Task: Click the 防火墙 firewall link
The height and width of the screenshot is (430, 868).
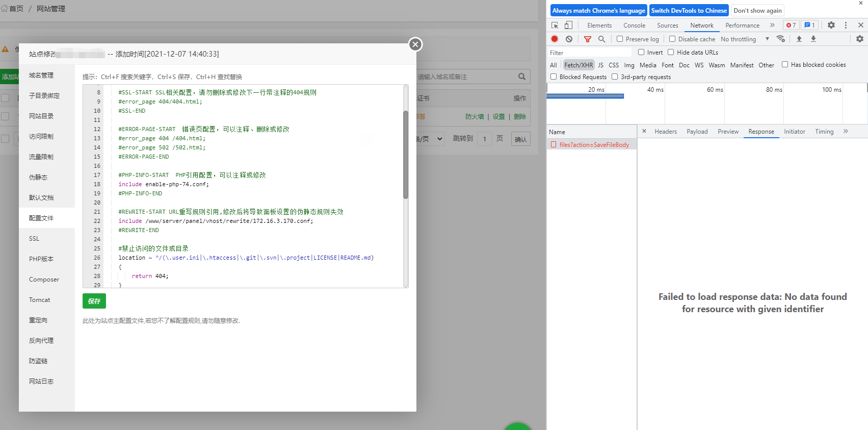Action: 475,116
